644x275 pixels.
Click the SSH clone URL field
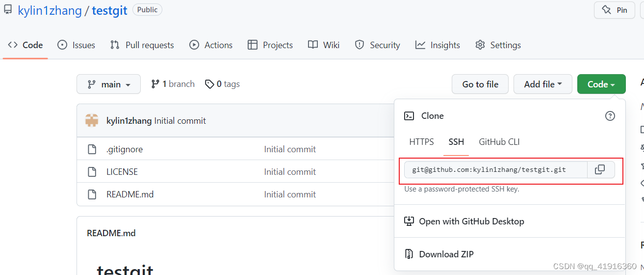tap(495, 170)
